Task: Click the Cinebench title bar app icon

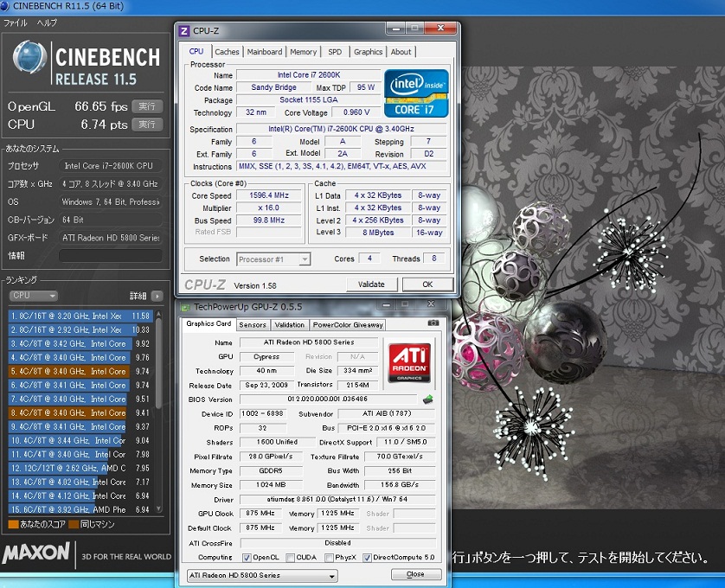Action: (x=6, y=7)
